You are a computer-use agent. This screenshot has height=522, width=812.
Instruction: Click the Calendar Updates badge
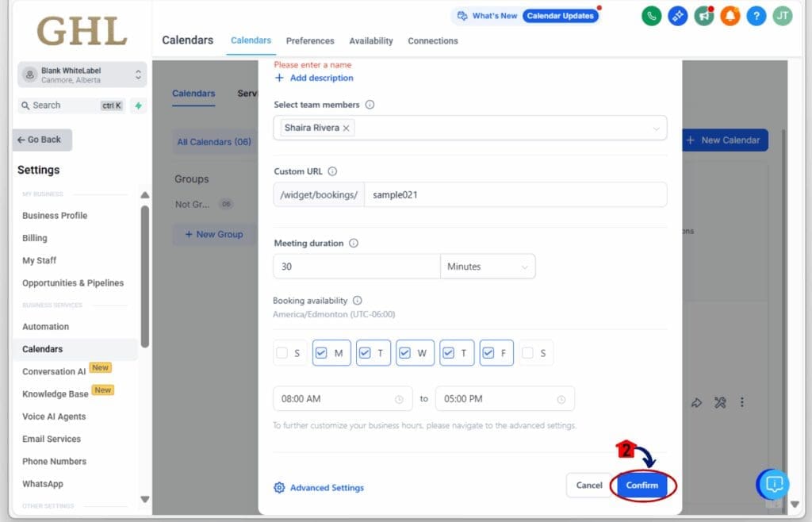[560, 16]
